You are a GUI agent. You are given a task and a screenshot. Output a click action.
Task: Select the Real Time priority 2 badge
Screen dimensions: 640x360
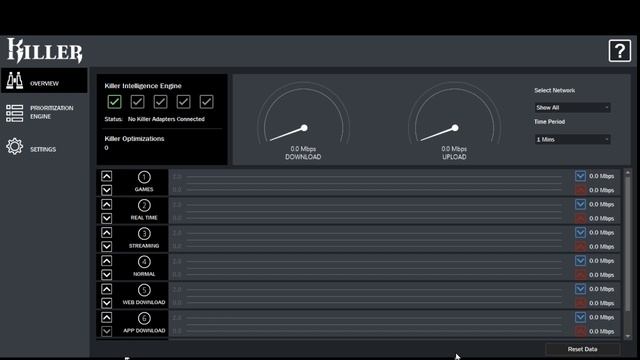144,205
